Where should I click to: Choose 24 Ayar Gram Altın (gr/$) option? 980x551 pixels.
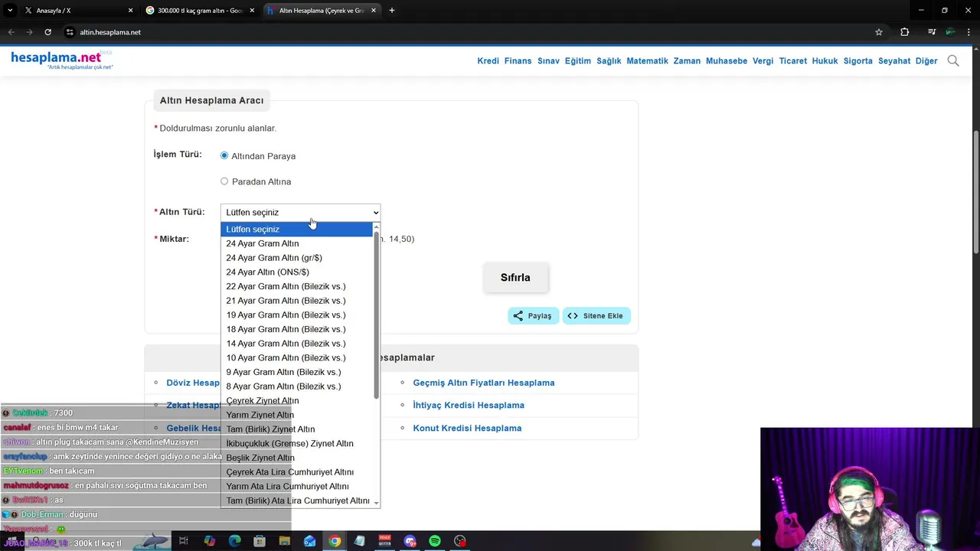pyautogui.click(x=296, y=258)
